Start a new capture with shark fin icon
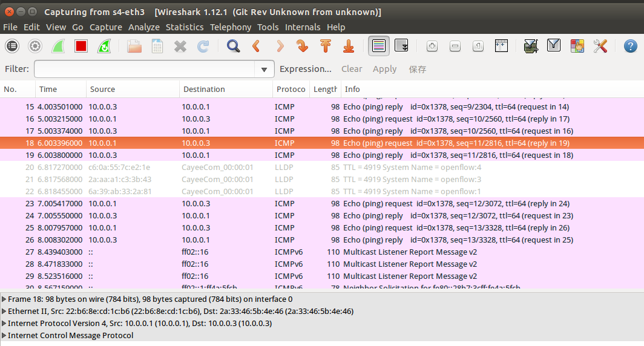644x346 pixels. click(x=58, y=46)
